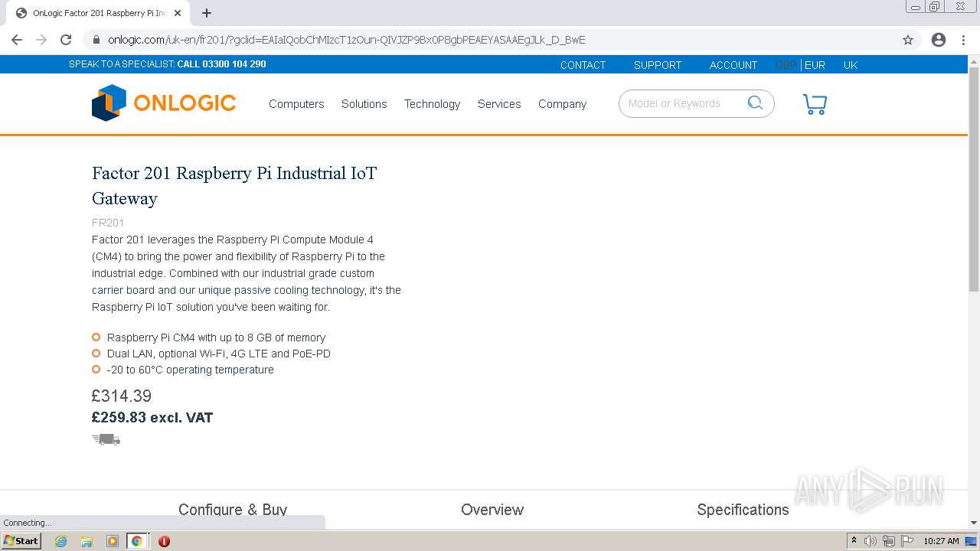980x551 pixels.
Task: Click the OnLogic Factor 201 browser tab
Action: pos(100,13)
